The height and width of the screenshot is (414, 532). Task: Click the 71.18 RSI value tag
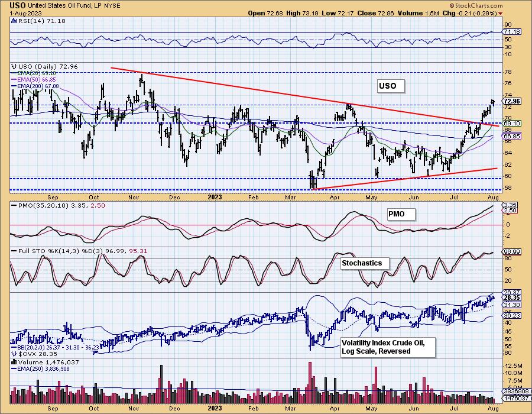(512, 31)
